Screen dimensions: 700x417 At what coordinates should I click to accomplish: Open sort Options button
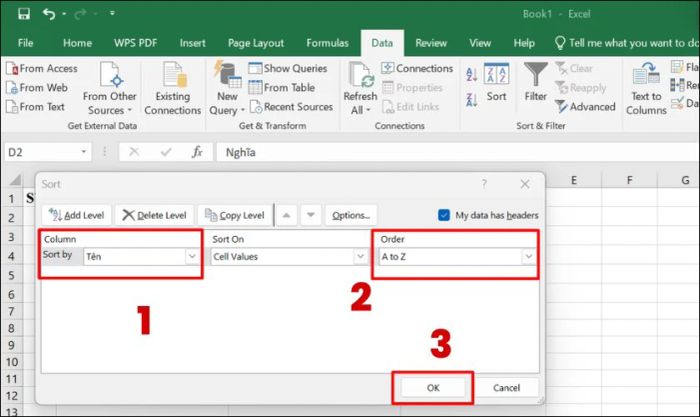click(x=351, y=215)
